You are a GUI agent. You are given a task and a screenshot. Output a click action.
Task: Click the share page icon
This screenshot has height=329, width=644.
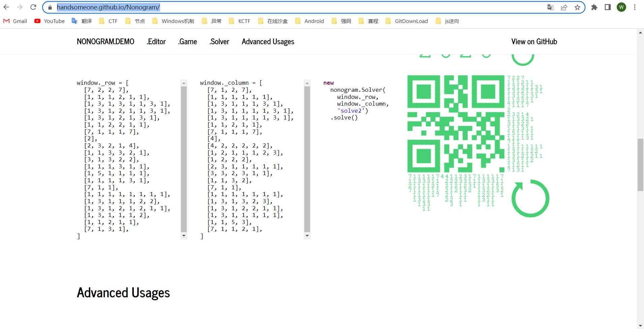click(x=564, y=7)
